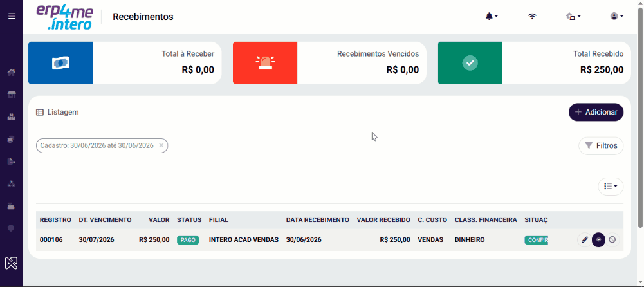
Task: Sort by DATA RECEBIMENTO column header
Action: (317, 220)
